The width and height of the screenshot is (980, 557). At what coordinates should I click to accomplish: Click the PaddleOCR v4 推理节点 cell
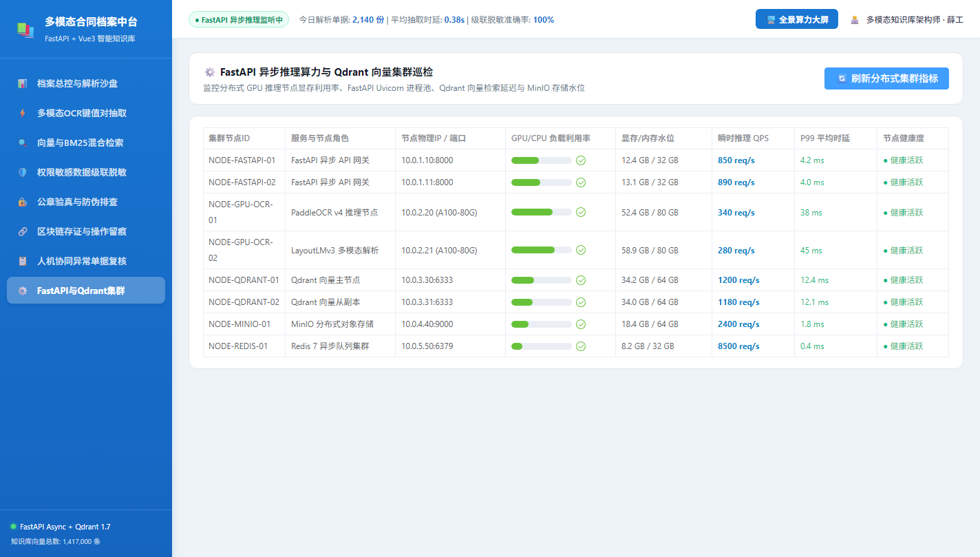point(341,212)
